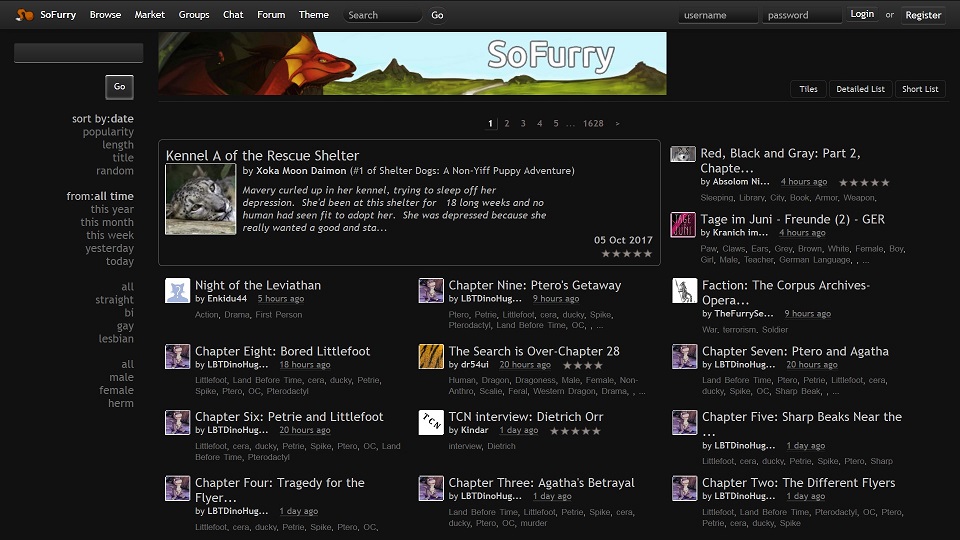Click the Tage im Juni cover icon

[683, 225]
